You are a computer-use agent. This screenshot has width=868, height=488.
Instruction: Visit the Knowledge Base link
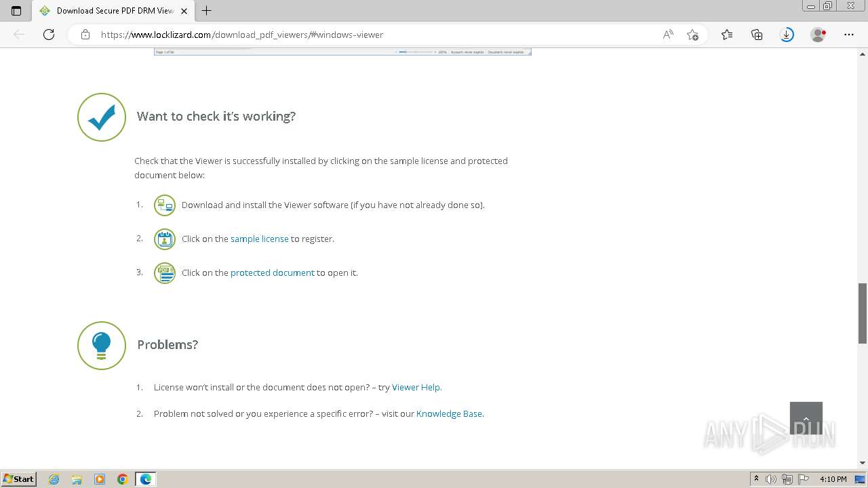449,413
